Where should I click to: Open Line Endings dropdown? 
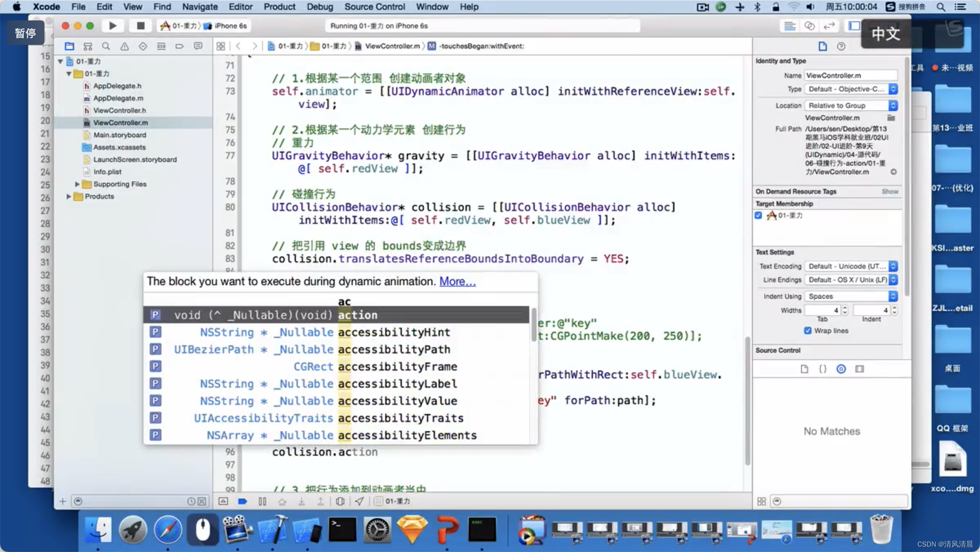pyautogui.click(x=851, y=280)
